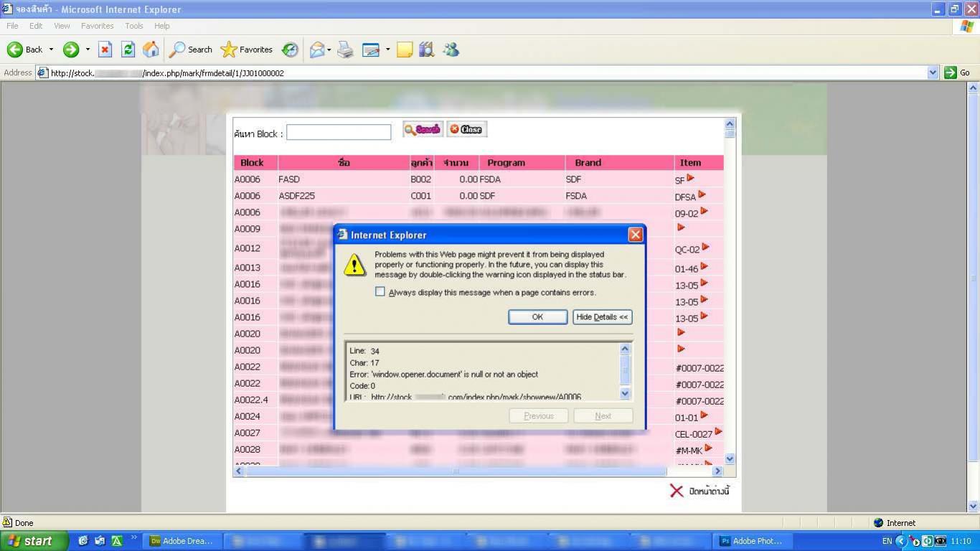
Task: Click the Hide Details button
Action: [x=603, y=317]
